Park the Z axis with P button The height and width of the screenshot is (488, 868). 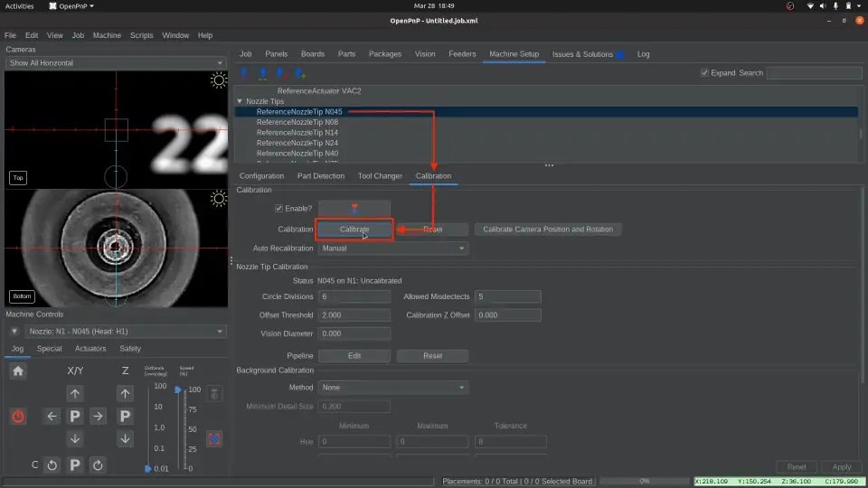tap(126, 417)
